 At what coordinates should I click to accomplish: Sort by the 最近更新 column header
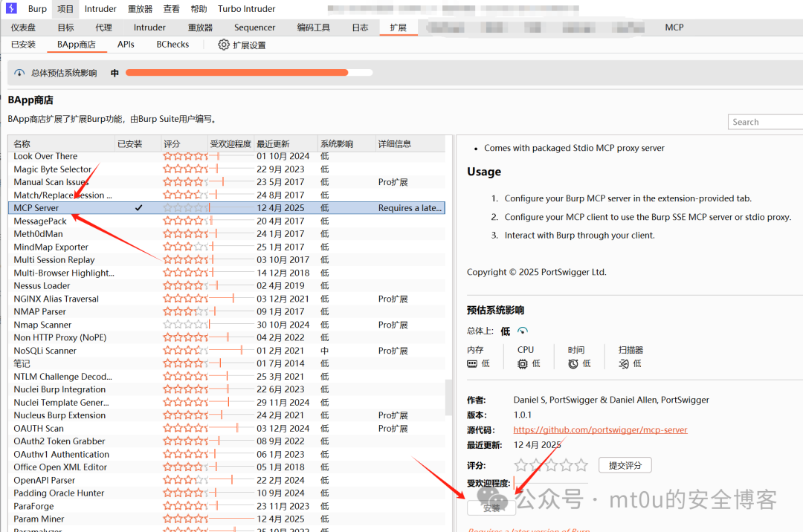[286, 143]
